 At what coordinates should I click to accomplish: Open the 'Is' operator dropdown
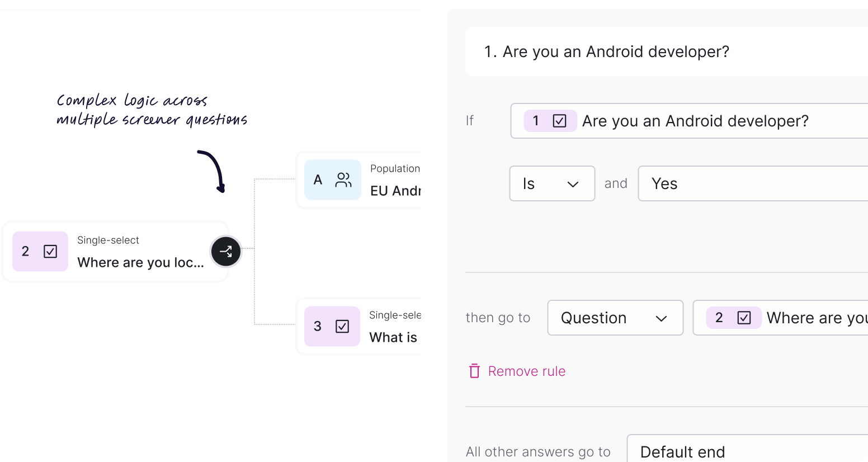click(x=551, y=183)
